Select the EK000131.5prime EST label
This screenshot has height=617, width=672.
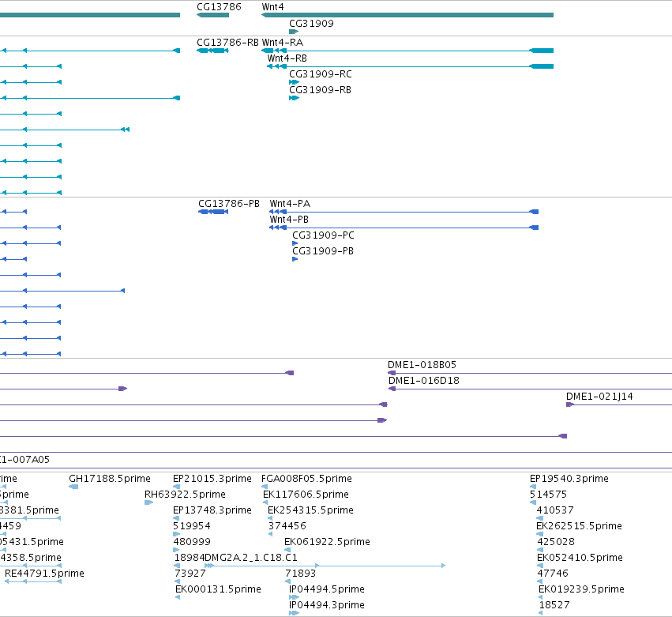click(x=218, y=589)
